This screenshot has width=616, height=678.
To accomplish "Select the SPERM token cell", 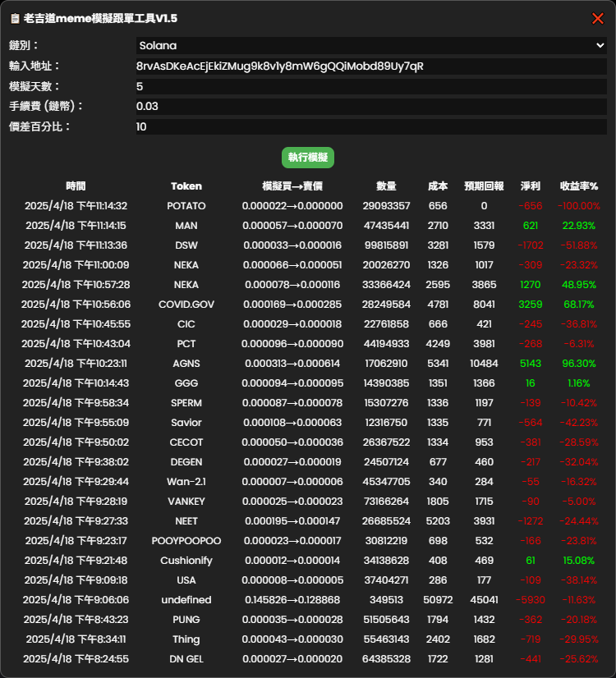I will pos(186,403).
